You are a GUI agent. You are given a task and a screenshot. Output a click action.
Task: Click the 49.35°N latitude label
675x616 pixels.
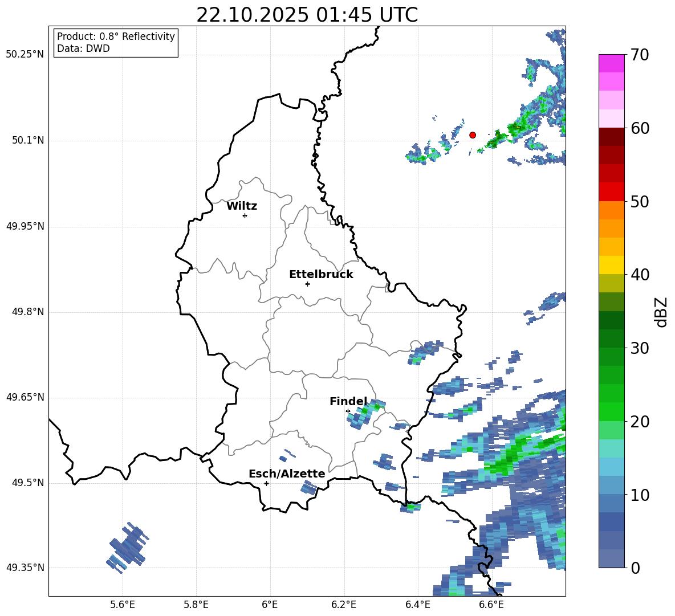(25, 568)
